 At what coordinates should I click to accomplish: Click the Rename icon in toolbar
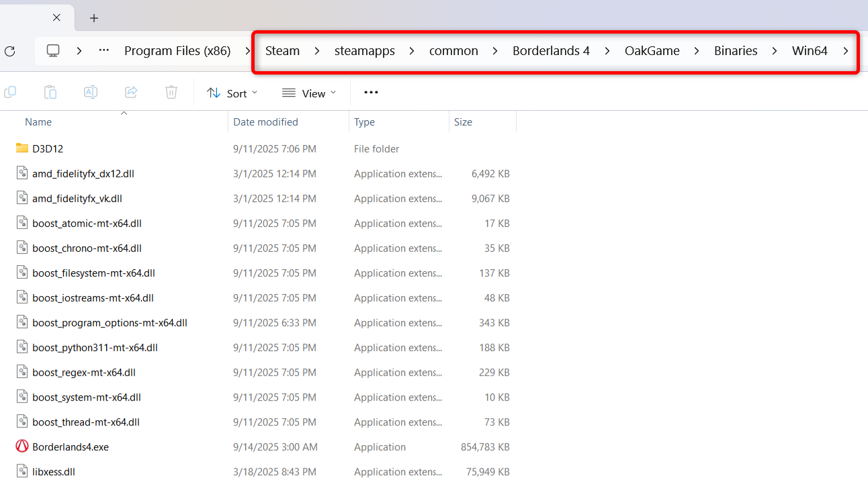(91, 93)
